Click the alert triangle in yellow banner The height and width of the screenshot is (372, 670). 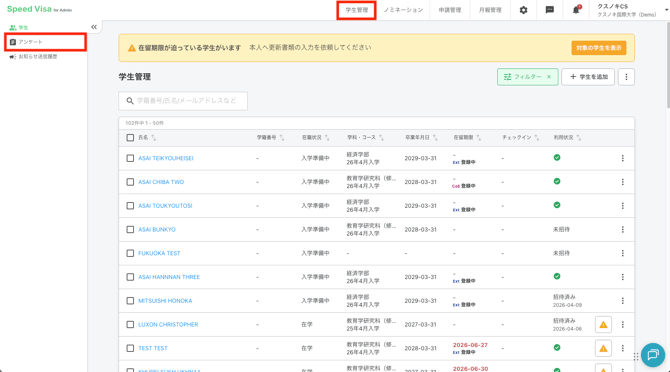[x=132, y=48]
